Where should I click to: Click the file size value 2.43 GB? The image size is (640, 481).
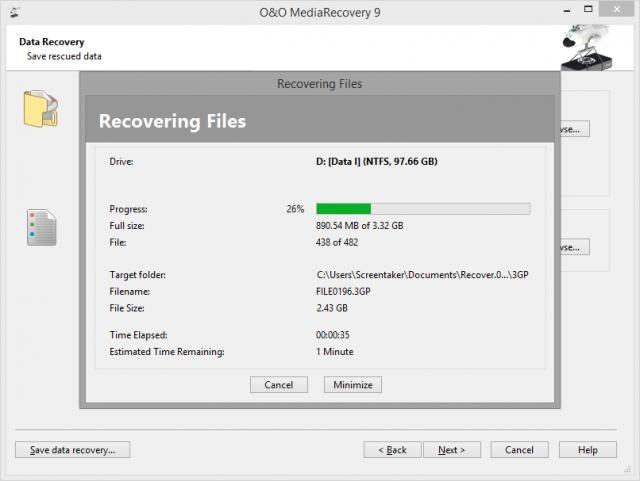(332, 308)
